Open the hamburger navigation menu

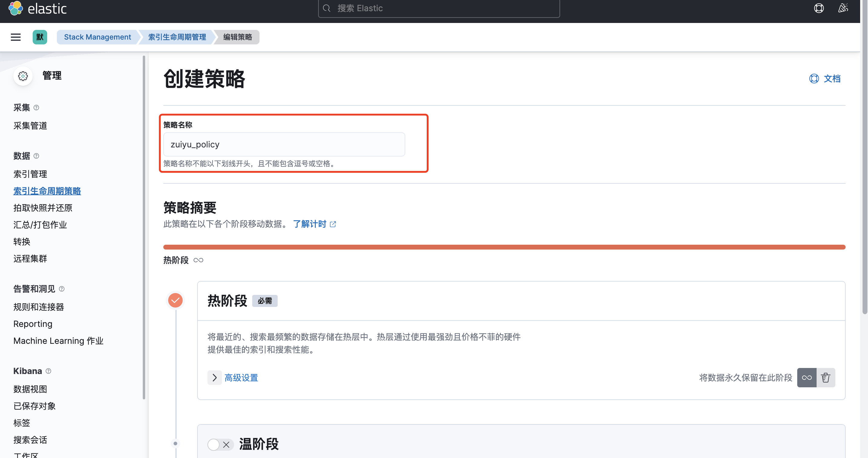click(15, 37)
